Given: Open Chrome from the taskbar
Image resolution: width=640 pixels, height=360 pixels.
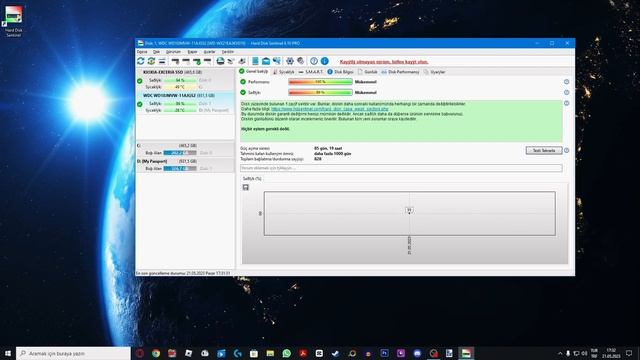Looking at the screenshot, I should 156,353.
